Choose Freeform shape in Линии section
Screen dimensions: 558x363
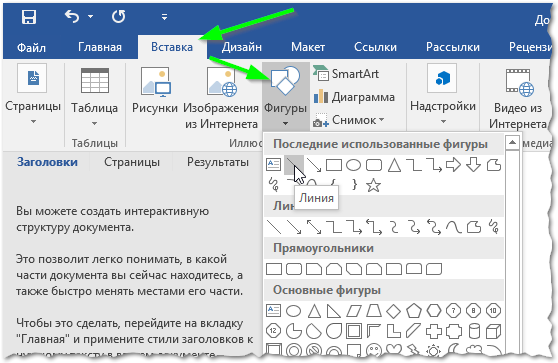tap(474, 227)
